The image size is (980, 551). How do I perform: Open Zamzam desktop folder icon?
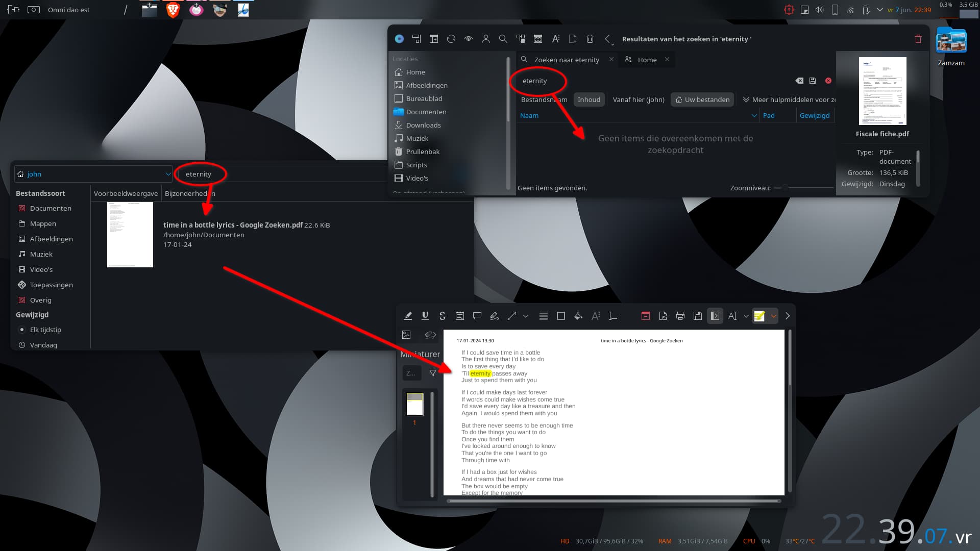[951, 47]
